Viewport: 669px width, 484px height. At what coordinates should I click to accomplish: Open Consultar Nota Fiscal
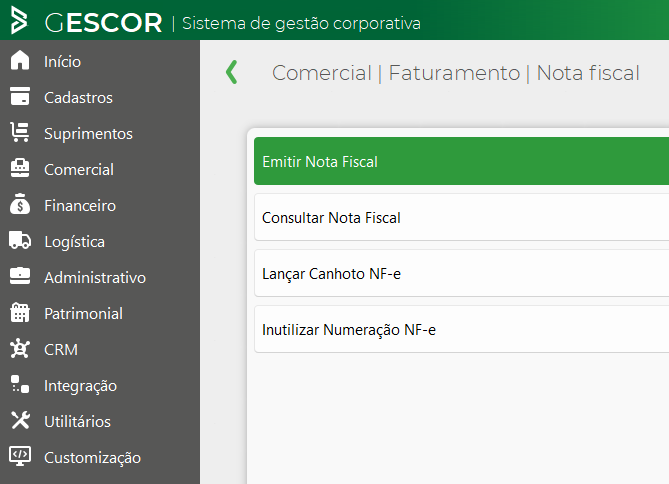click(460, 217)
